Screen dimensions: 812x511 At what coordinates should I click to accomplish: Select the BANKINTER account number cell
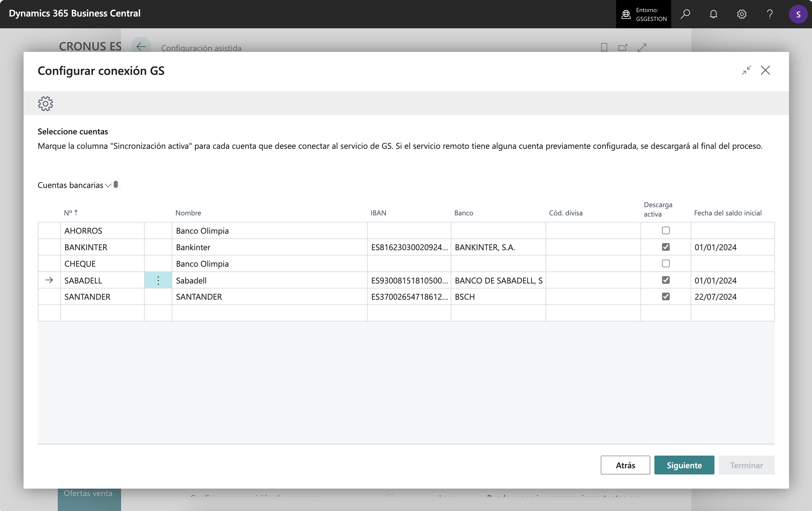click(103, 247)
